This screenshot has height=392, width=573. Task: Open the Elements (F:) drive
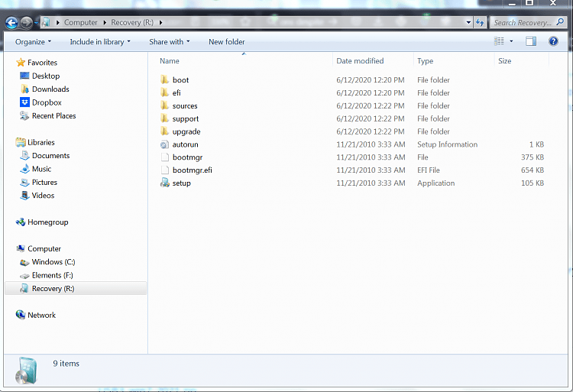pyautogui.click(x=52, y=275)
